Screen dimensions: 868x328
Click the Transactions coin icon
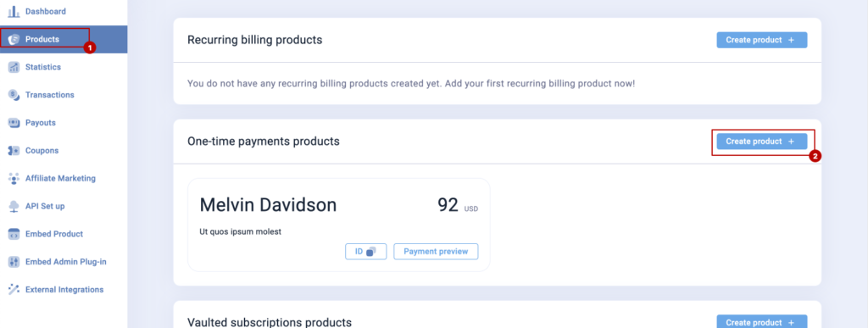[x=14, y=95]
